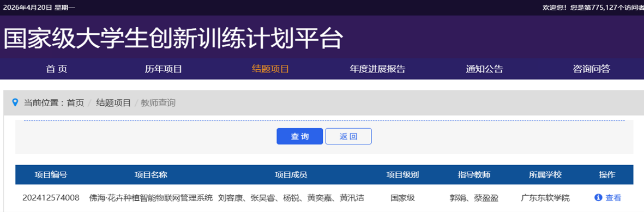The image size is (644, 212).
Task: Open the 历年项目 menu item
Action: (163, 69)
